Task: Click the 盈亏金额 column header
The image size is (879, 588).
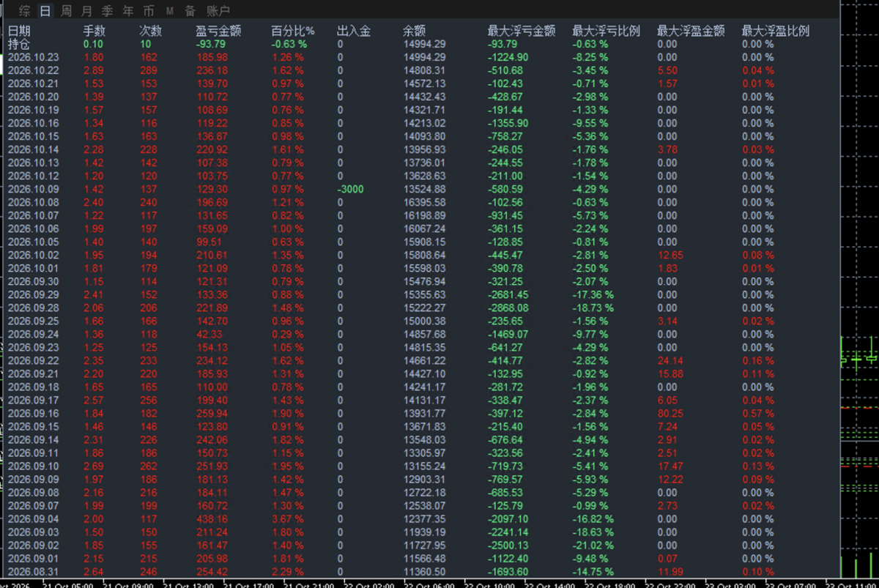Action: pos(219,31)
